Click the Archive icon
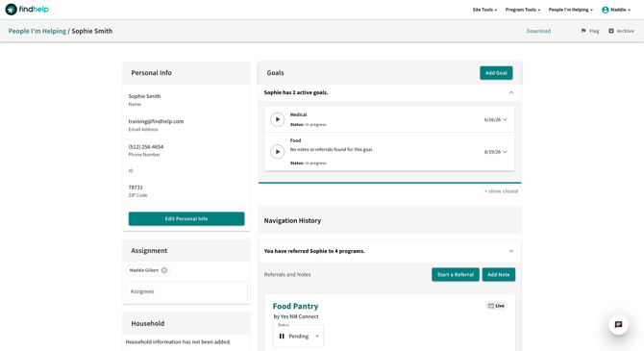This screenshot has height=351, width=644. 611,31
